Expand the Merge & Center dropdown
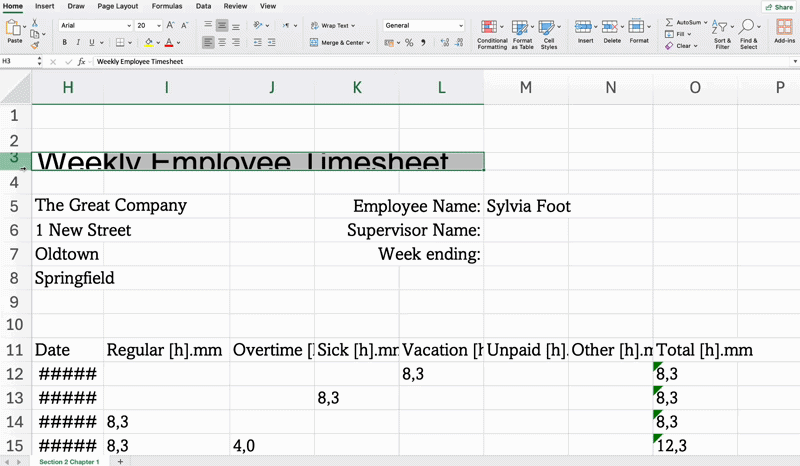The image size is (800, 466). click(x=369, y=43)
